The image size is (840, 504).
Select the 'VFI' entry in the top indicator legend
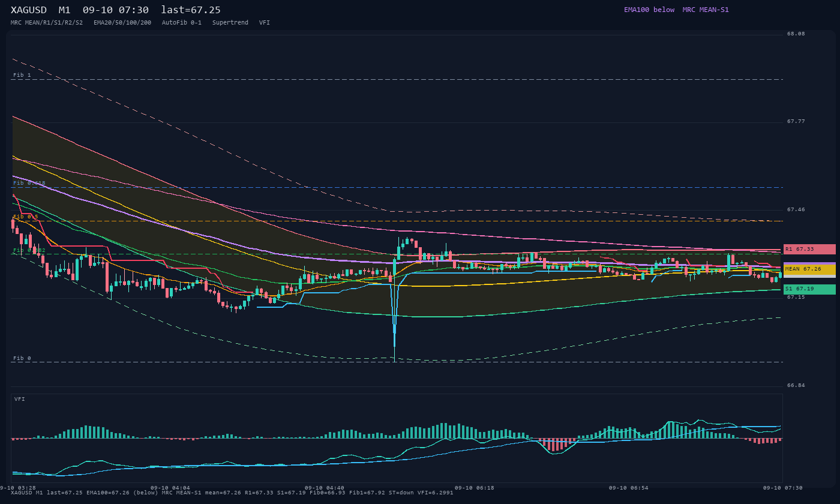[265, 23]
